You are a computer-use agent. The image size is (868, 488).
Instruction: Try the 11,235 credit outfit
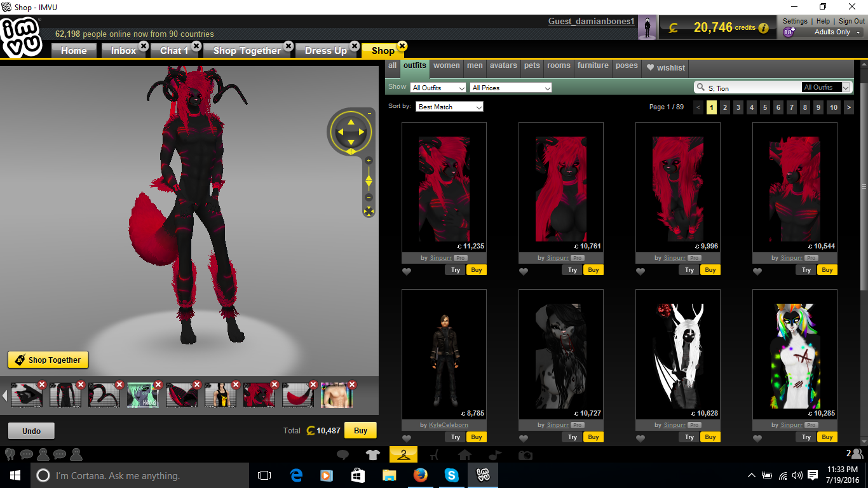click(x=455, y=270)
